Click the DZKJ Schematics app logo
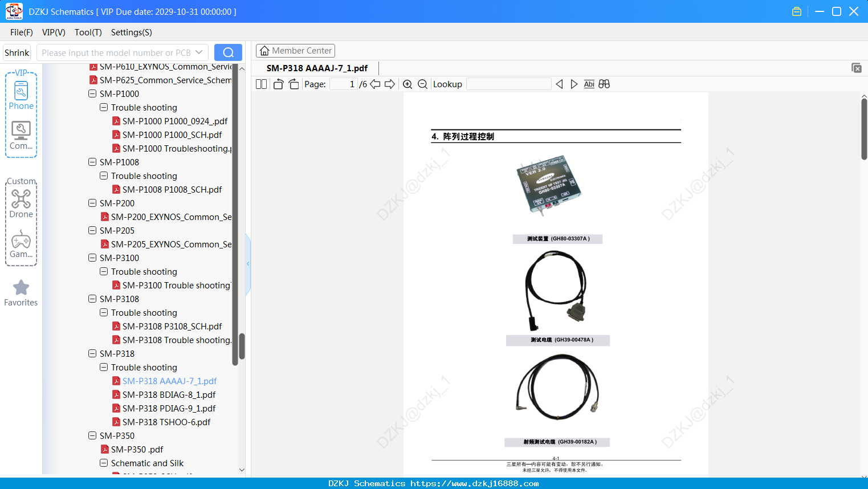 point(14,11)
